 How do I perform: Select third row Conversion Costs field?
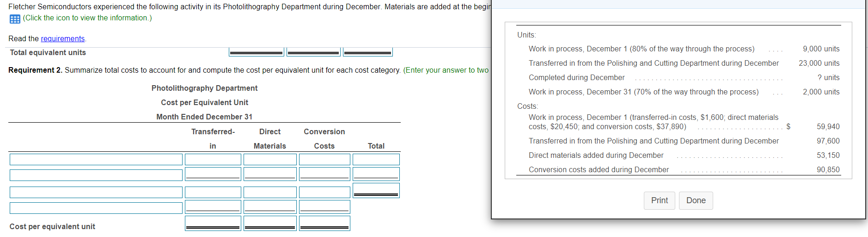coord(324,192)
